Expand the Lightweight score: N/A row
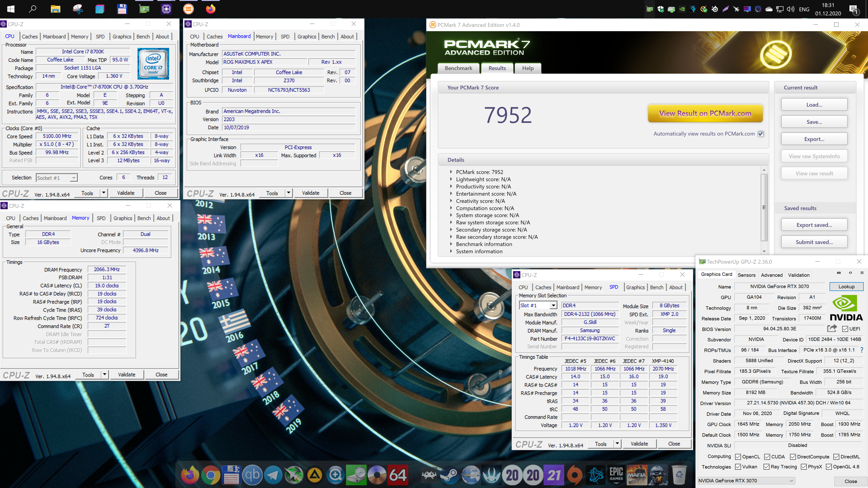 coord(451,179)
